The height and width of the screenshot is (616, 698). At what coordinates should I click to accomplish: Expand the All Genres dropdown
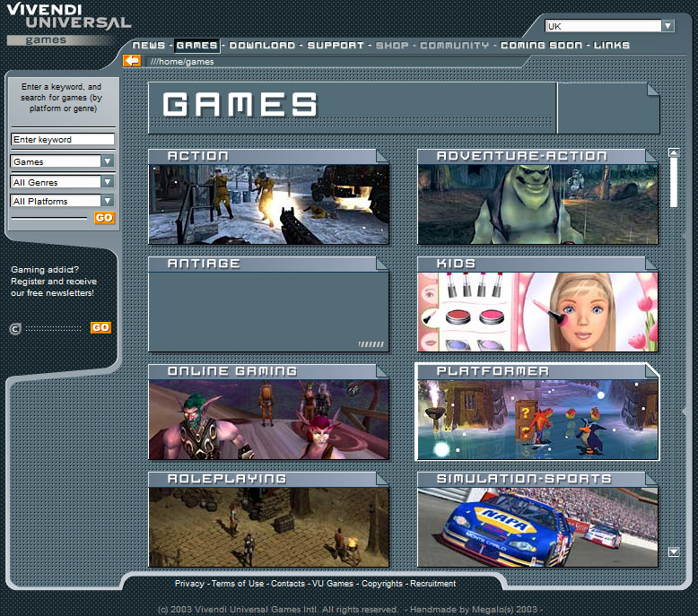click(x=108, y=182)
